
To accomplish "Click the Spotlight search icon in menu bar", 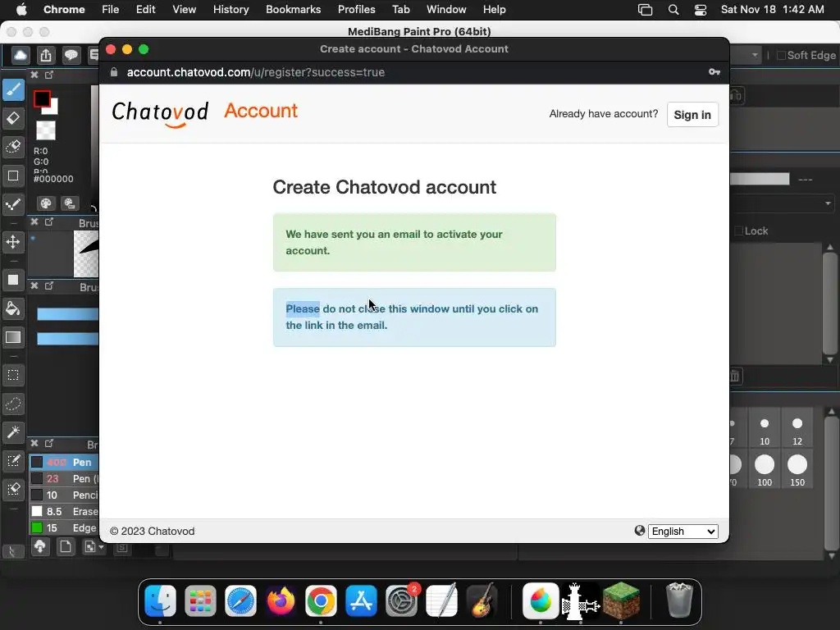I will (x=673, y=10).
